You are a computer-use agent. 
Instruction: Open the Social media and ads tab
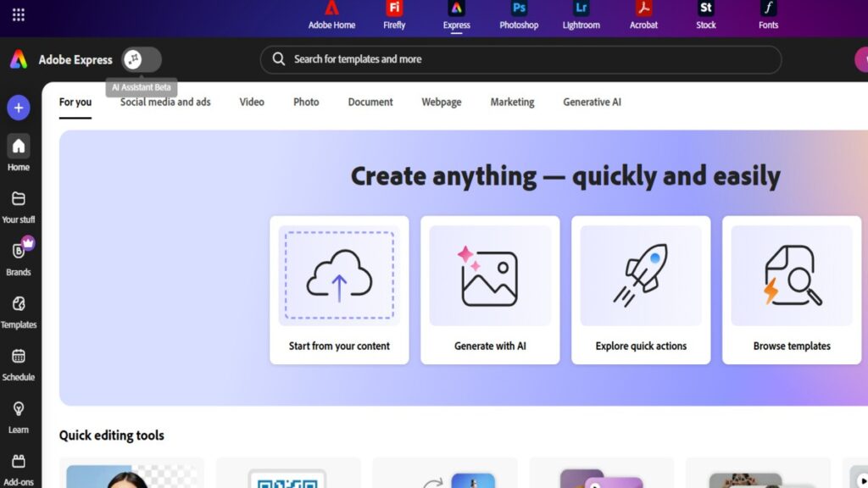164,102
